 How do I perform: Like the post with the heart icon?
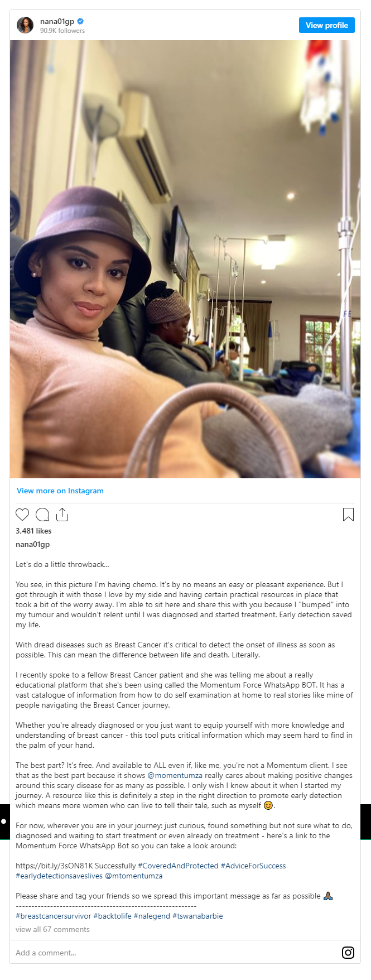pyautogui.click(x=22, y=515)
